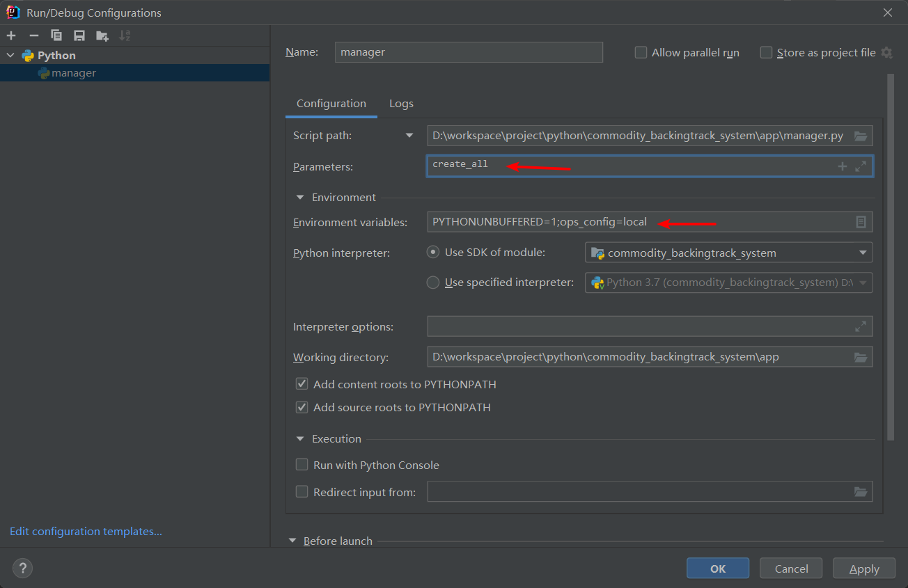This screenshot has height=588, width=908.
Task: Open help with the question mark
Action: 22,569
